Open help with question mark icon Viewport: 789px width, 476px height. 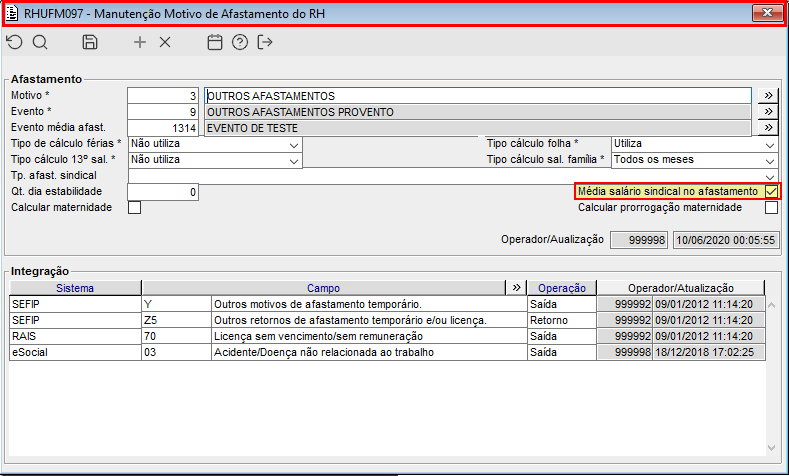(x=240, y=42)
